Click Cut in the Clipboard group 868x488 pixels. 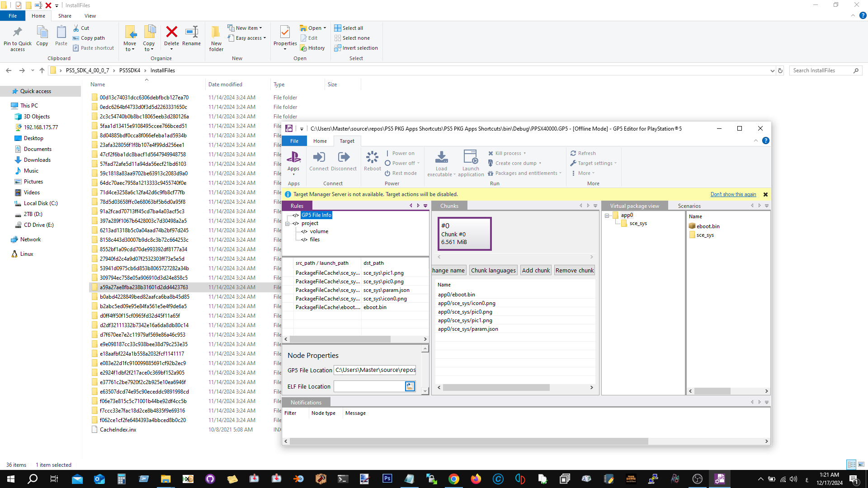81,28
